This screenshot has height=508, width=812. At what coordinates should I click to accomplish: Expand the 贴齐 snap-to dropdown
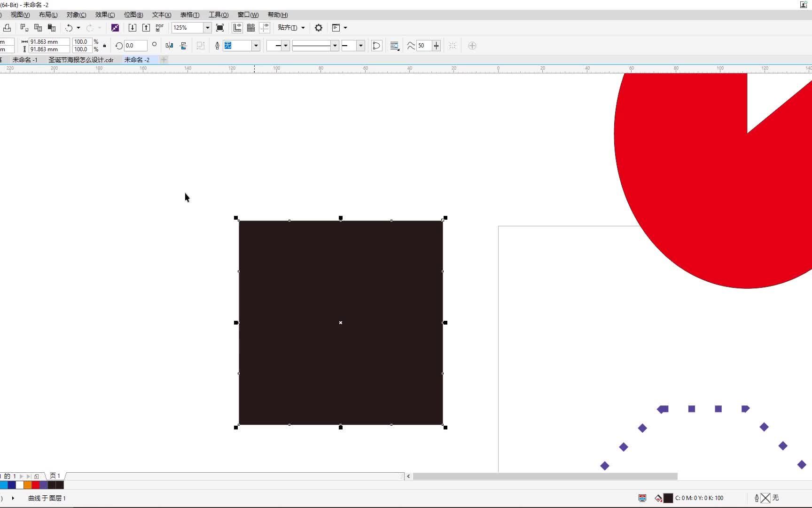click(x=303, y=28)
